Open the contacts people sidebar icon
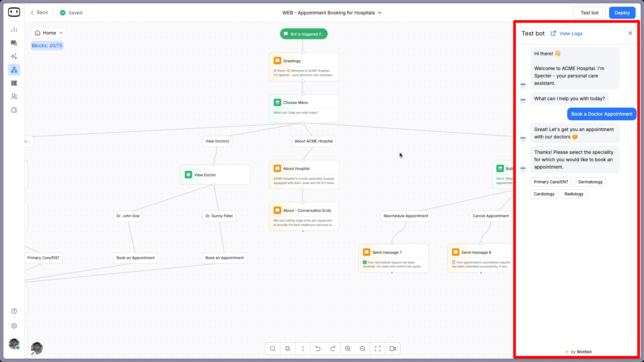Screen dimensions: 644x362 click(x=14, y=97)
